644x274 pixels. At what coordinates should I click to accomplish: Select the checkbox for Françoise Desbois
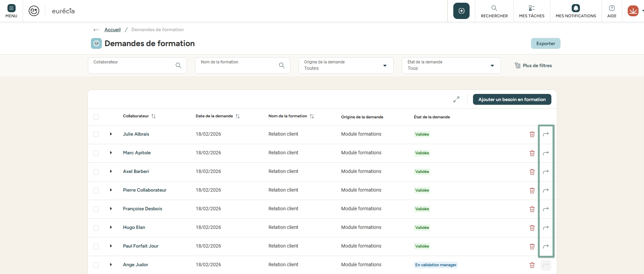[x=96, y=209]
